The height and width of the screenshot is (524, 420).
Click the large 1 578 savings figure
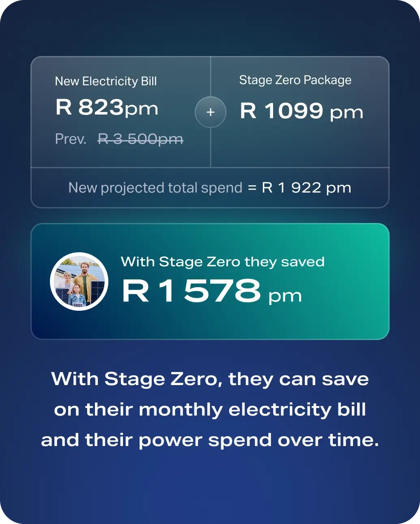click(209, 291)
